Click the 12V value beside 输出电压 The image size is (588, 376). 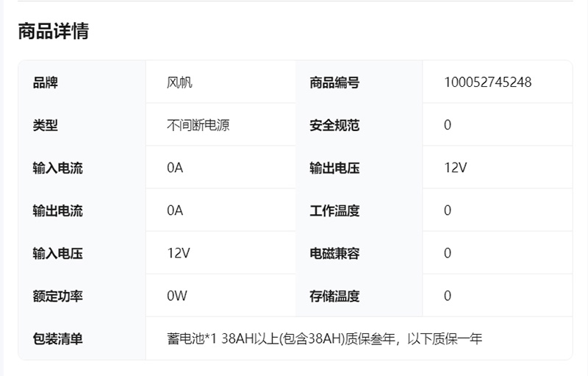click(x=456, y=168)
